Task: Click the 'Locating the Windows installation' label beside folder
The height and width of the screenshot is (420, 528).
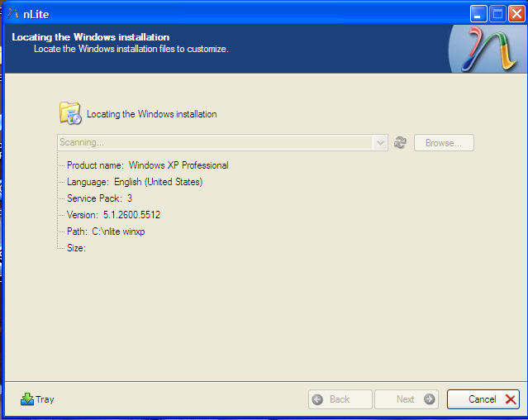Action: point(151,114)
